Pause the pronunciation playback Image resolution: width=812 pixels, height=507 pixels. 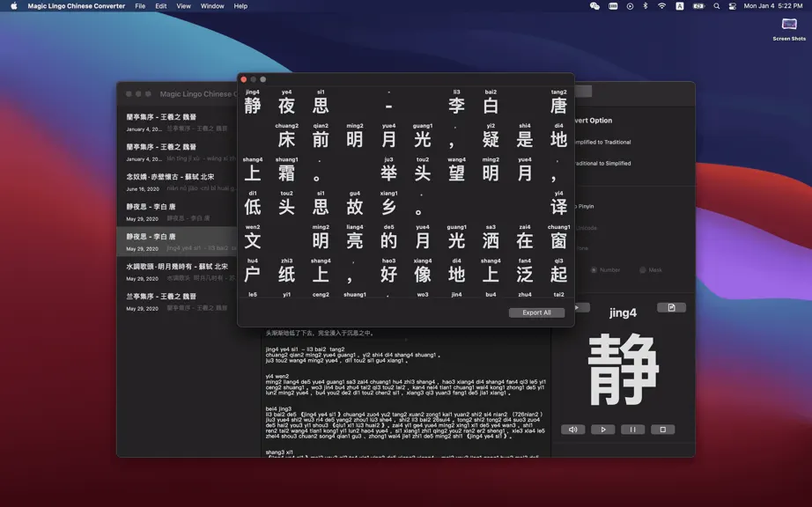(x=632, y=430)
